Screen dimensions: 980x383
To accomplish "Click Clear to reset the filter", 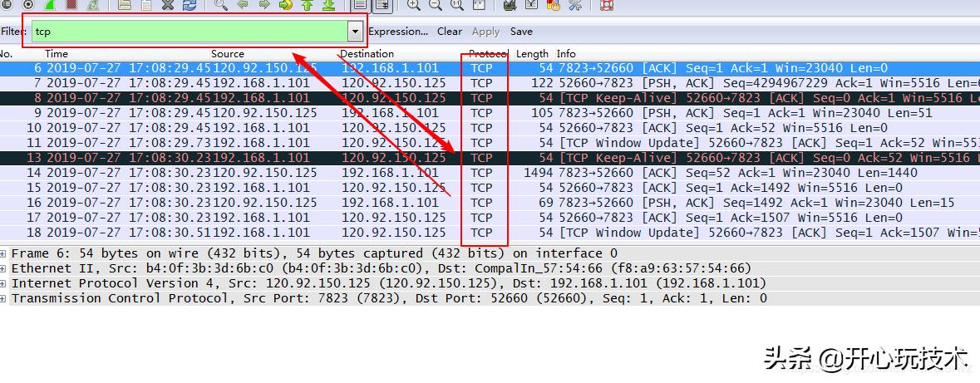I will click(x=449, y=32).
